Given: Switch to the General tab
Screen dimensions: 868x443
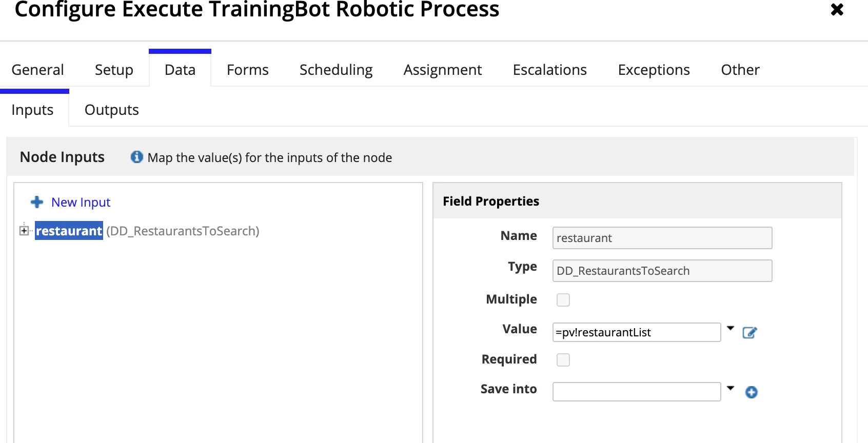Looking at the screenshot, I should coord(37,70).
